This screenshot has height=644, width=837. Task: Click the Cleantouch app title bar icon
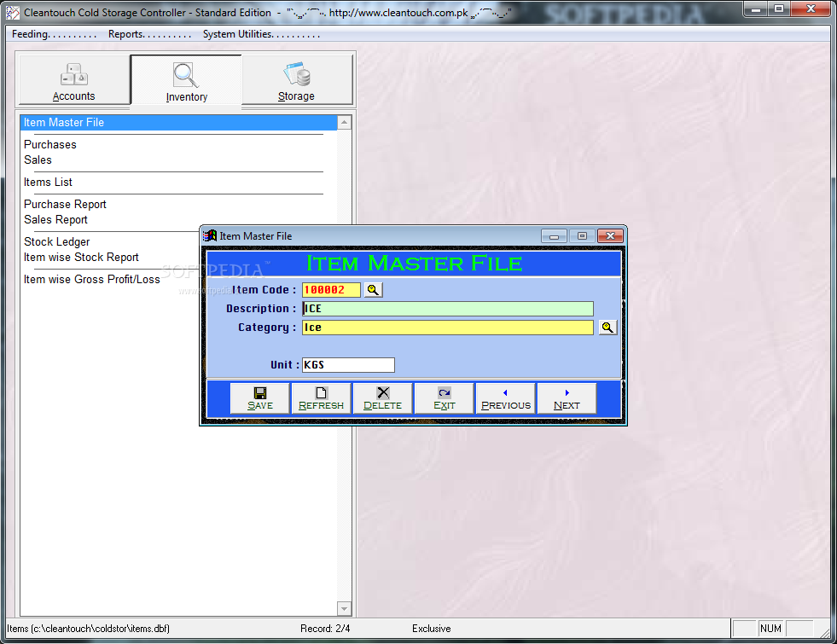click(12, 12)
